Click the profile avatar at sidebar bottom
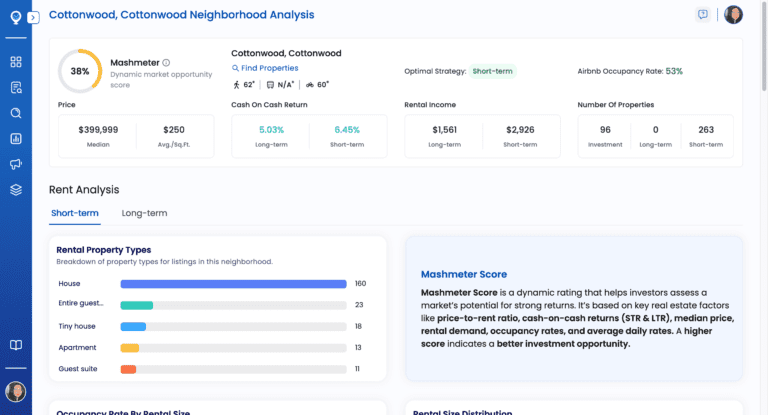 pyautogui.click(x=15, y=391)
